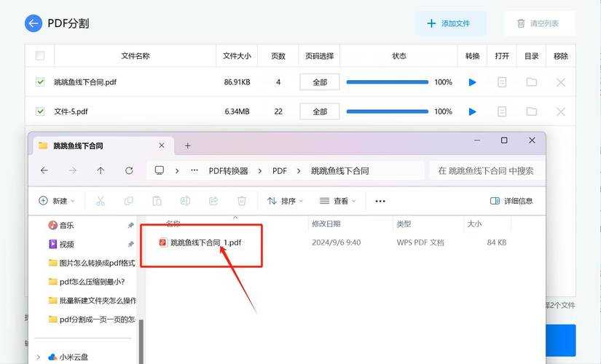The image size is (601, 364).
Task: Uncheck the 跳跳鱼线下合同.pdf row checkbox
Action: coord(40,82)
